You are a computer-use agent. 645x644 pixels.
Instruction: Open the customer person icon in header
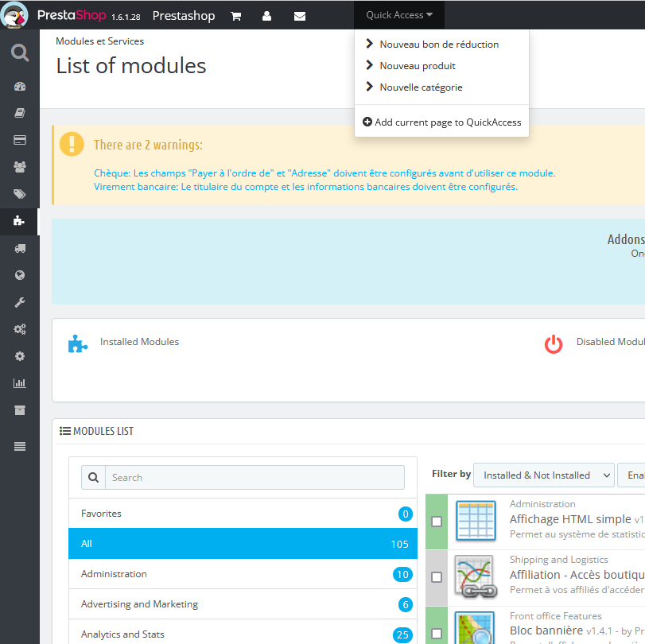(266, 16)
